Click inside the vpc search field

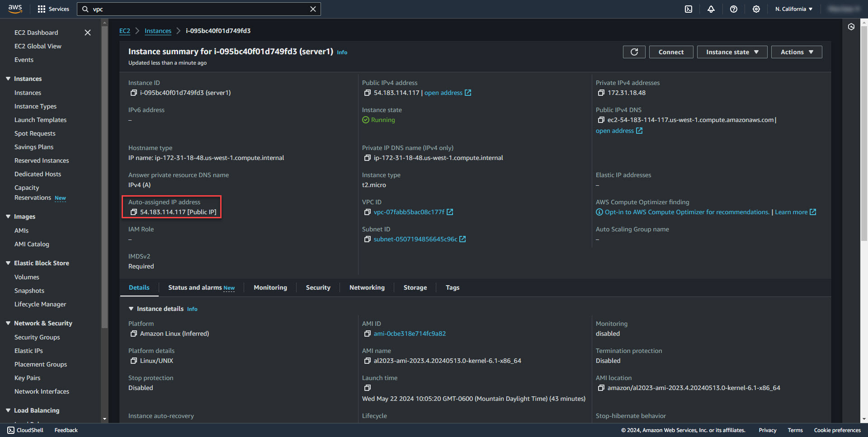199,9
